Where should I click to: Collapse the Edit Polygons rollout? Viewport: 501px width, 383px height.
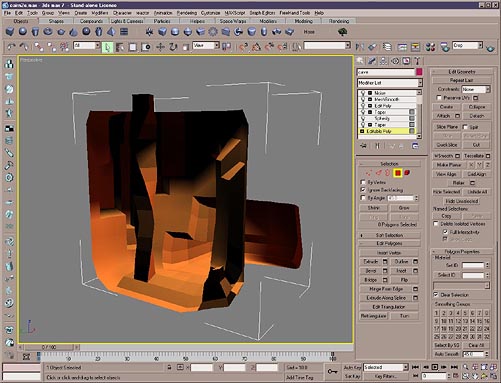click(389, 243)
